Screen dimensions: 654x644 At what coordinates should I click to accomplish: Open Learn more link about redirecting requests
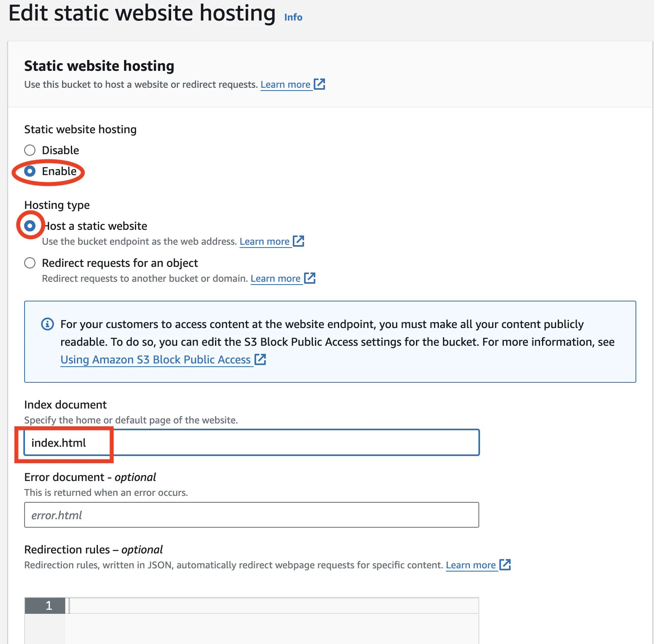pos(275,279)
